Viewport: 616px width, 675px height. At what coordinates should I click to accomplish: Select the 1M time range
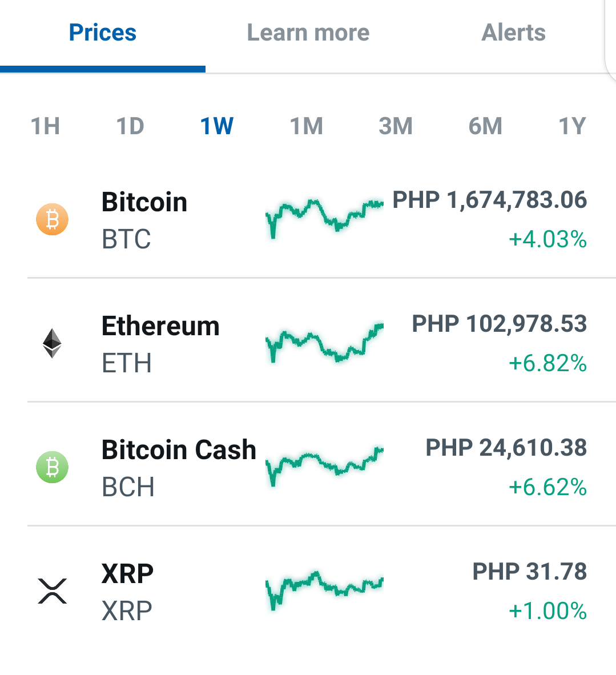click(306, 126)
